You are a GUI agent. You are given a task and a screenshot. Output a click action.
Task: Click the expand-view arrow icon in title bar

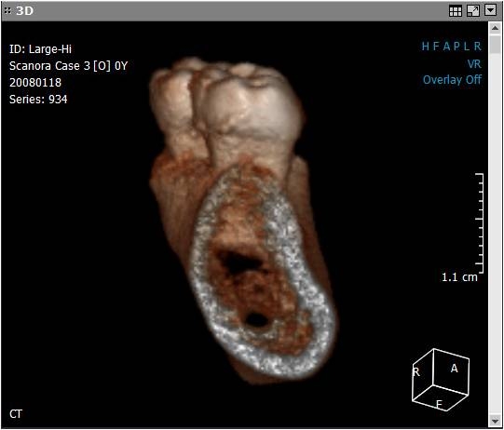(473, 11)
